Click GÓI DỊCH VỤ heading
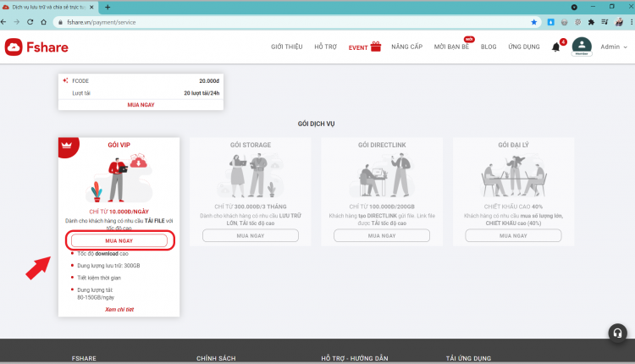635x364 pixels. [317, 124]
